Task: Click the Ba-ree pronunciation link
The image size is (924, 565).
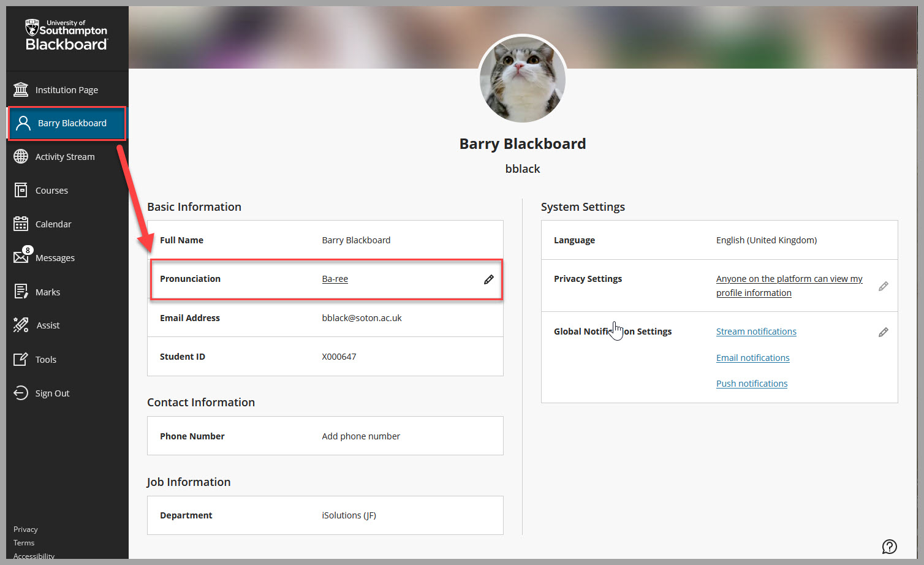Action: (x=335, y=279)
